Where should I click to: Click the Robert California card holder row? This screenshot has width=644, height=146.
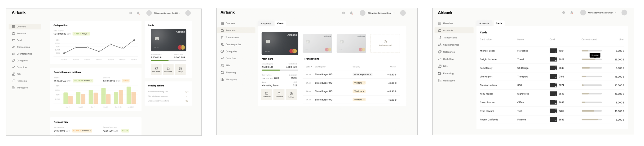[552, 120]
